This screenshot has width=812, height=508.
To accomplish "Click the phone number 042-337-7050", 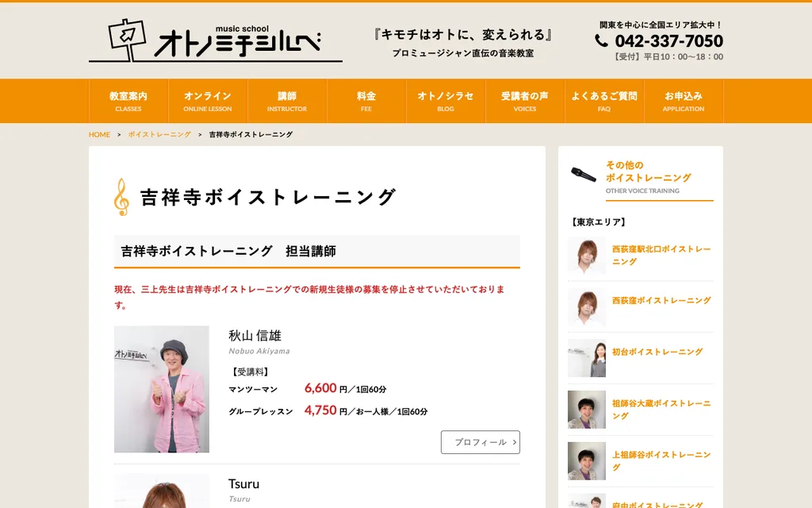I will coord(668,40).
